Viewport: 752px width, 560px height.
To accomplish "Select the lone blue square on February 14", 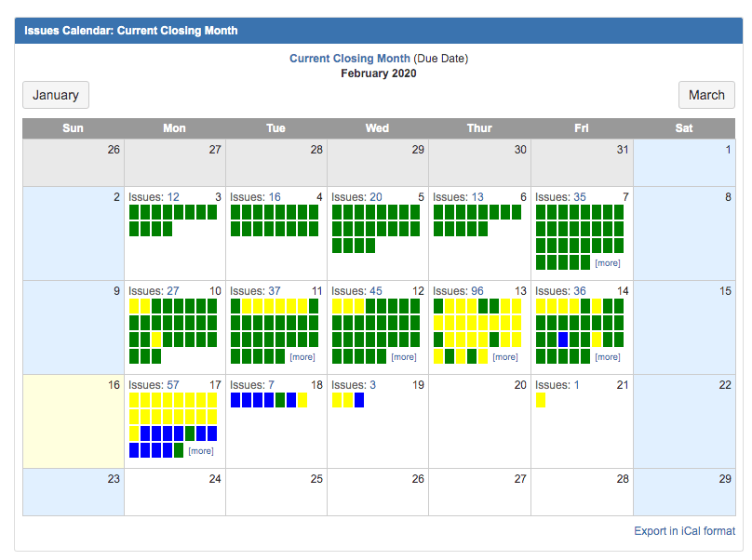I will pos(563,340).
